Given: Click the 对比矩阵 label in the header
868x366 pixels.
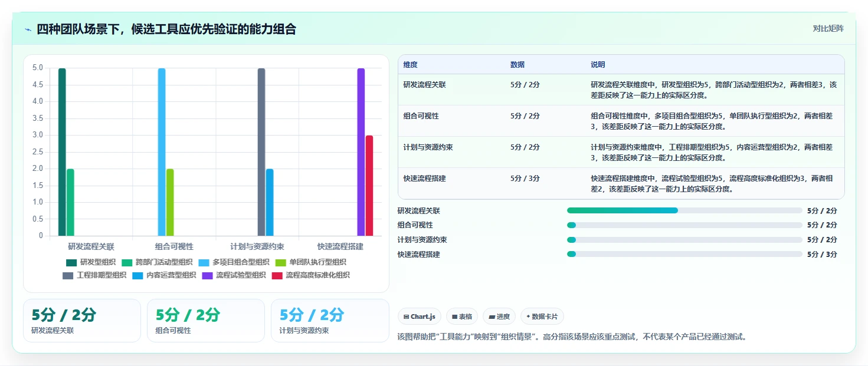Looking at the screenshot, I should click(x=828, y=28).
